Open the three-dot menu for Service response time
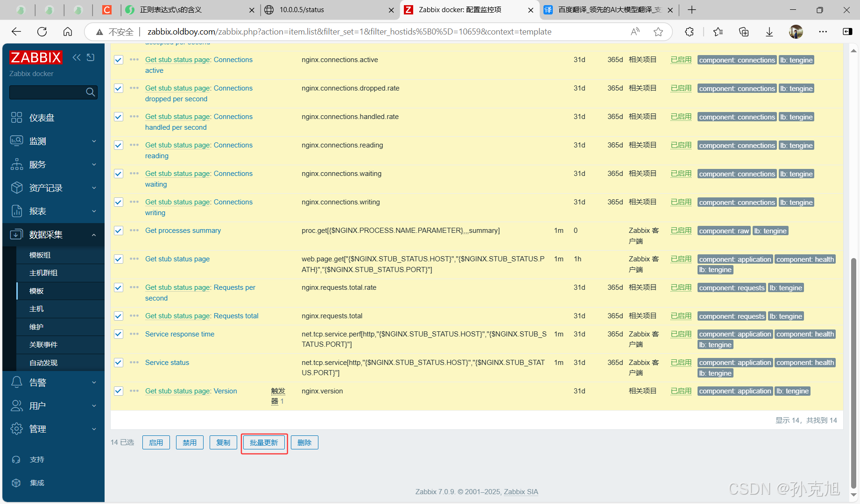 tap(134, 334)
